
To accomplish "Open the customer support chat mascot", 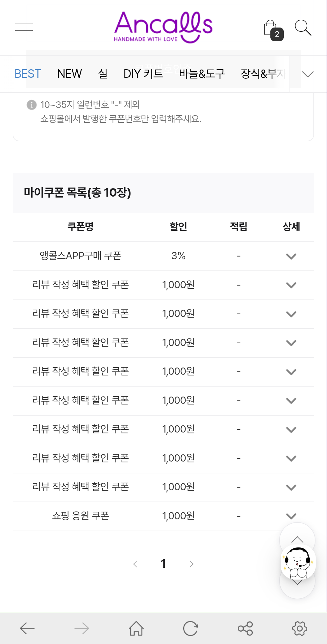I will pos(298,562).
